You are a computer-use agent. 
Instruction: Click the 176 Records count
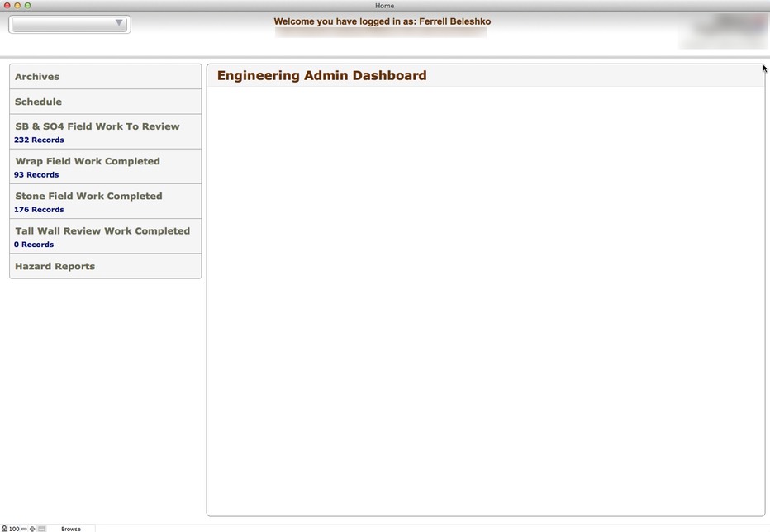click(39, 210)
